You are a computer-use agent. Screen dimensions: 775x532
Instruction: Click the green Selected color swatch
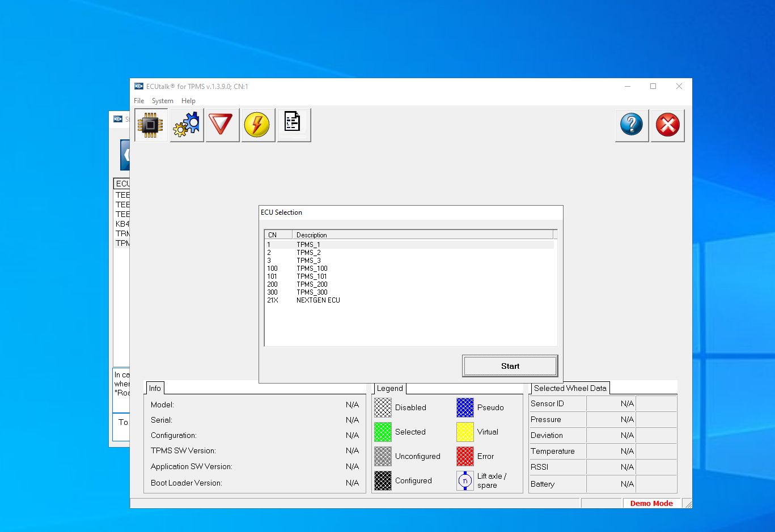pos(382,432)
